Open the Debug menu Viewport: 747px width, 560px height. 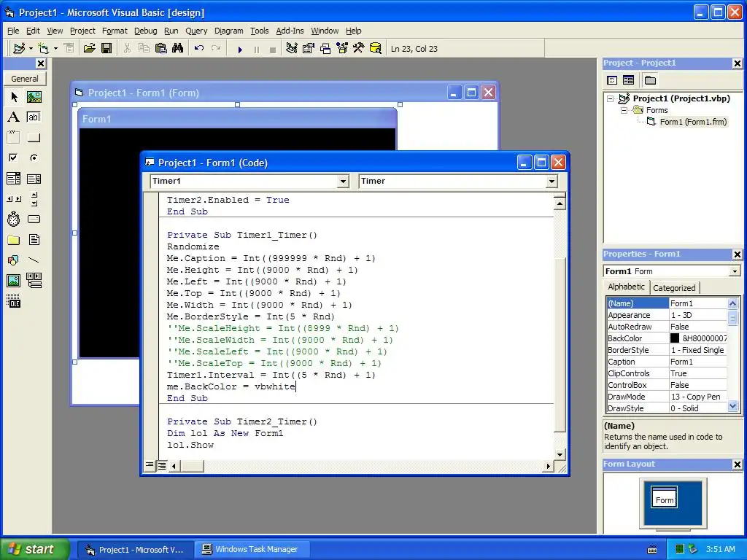click(x=145, y=31)
